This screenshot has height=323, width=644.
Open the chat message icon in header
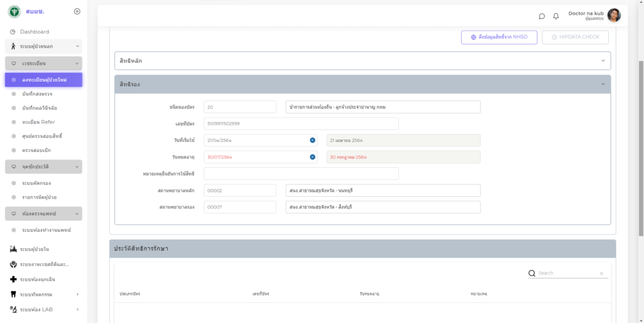(x=542, y=16)
